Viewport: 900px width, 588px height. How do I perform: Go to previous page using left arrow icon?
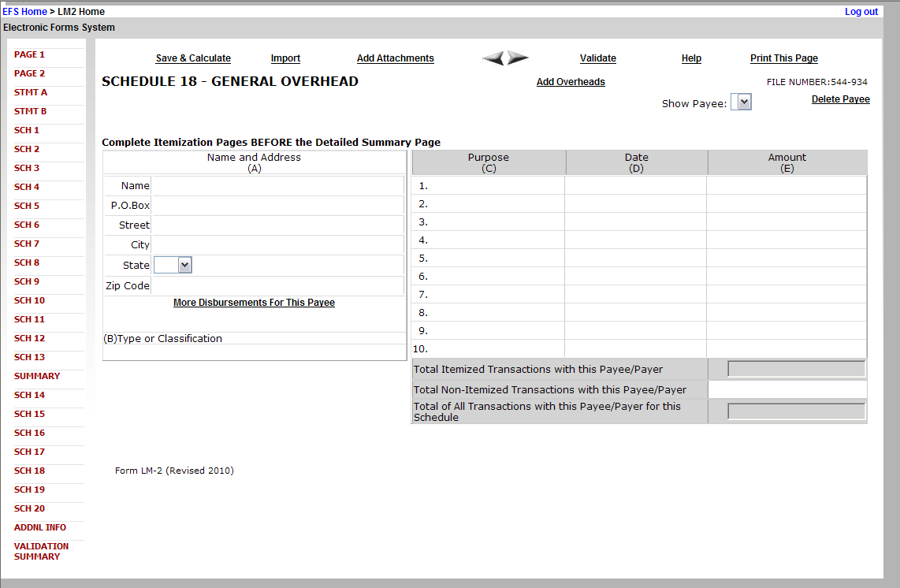coord(493,58)
